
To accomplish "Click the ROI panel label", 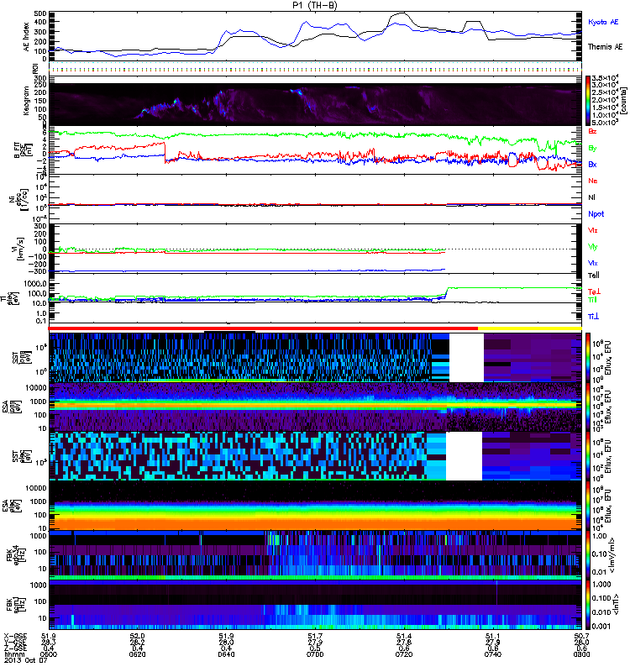I will 35,68.
